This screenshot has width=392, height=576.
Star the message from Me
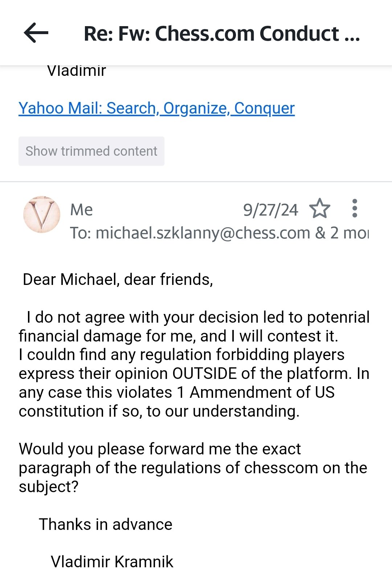click(x=319, y=209)
